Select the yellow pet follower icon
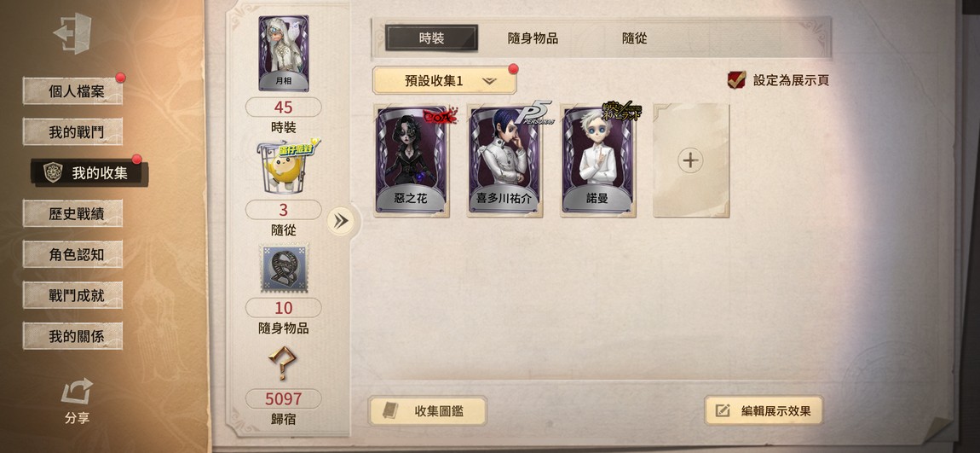Screen dimensions: 980x453 point(284,168)
